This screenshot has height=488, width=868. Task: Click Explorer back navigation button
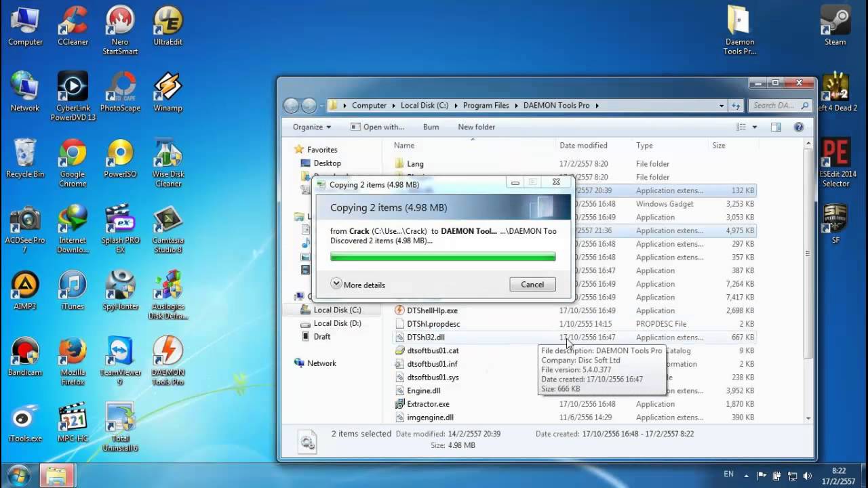pos(292,106)
